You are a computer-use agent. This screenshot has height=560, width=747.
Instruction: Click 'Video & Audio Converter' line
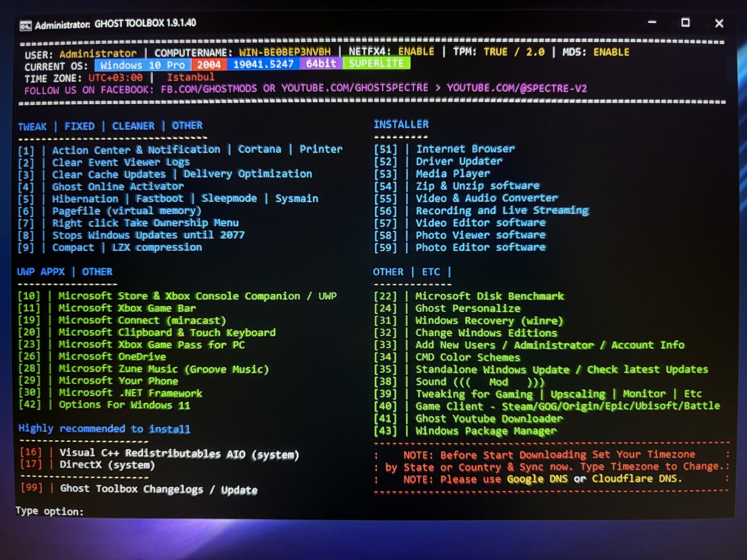[x=487, y=198]
